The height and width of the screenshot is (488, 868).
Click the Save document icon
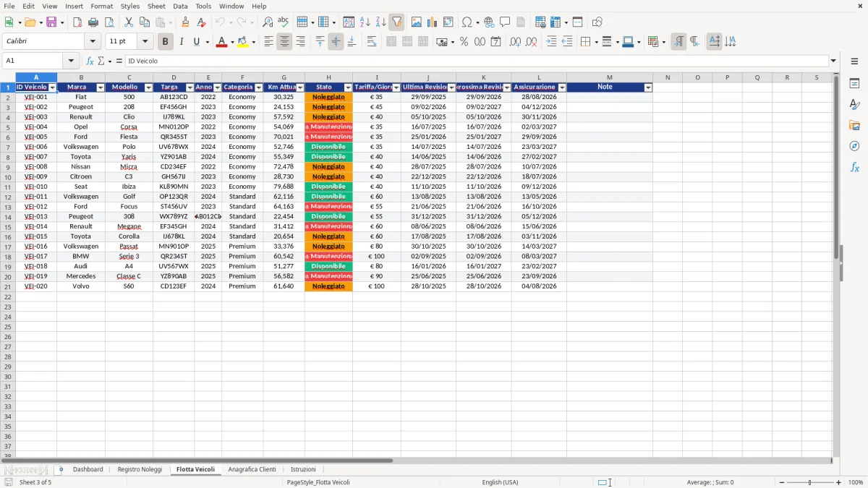click(51, 22)
